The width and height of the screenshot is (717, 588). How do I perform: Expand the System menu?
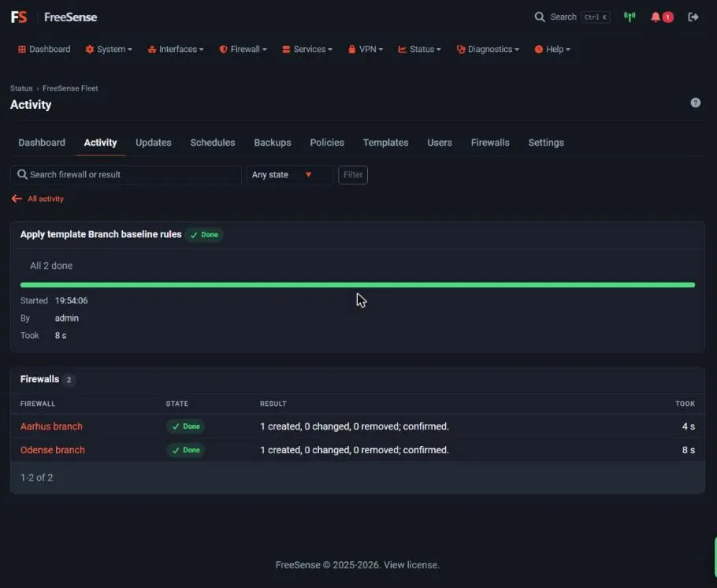[x=109, y=49]
